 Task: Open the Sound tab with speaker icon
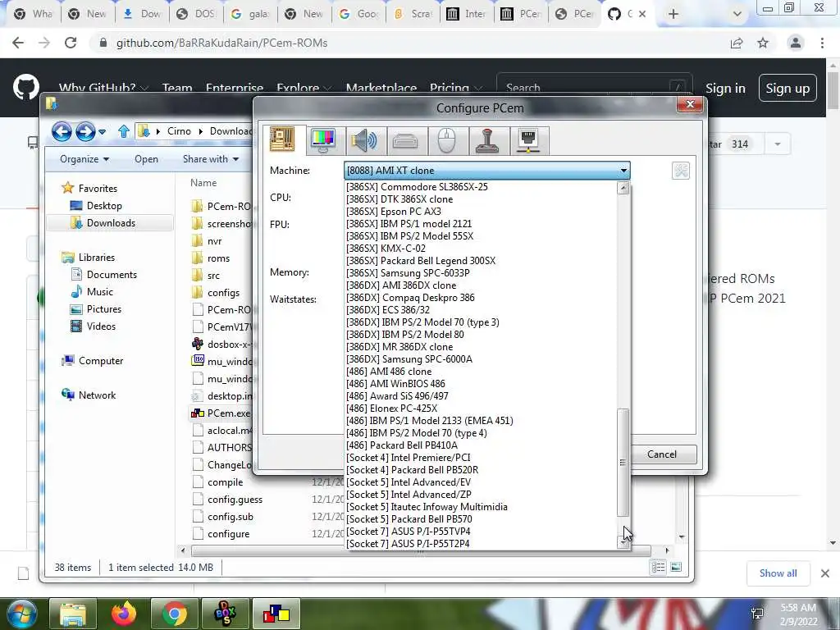363,140
